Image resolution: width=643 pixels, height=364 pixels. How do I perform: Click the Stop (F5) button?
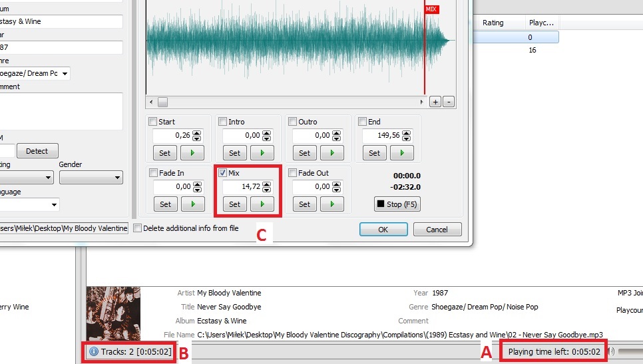pyautogui.click(x=398, y=204)
